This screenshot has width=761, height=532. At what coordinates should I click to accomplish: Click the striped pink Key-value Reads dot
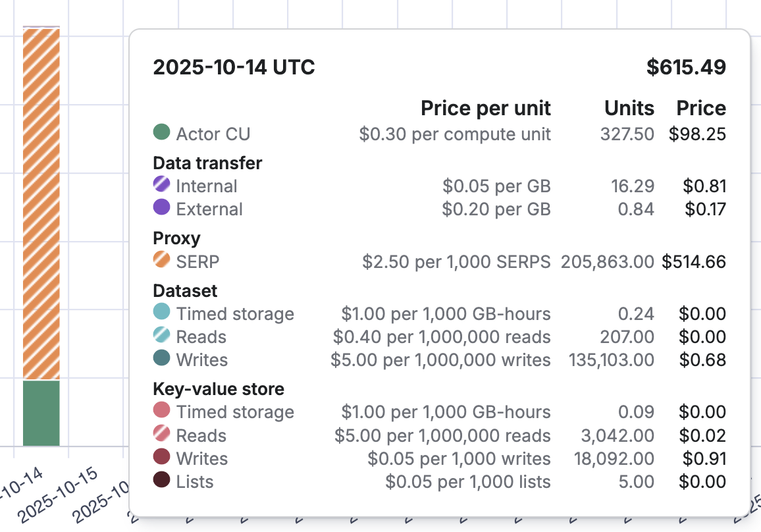pyautogui.click(x=161, y=435)
